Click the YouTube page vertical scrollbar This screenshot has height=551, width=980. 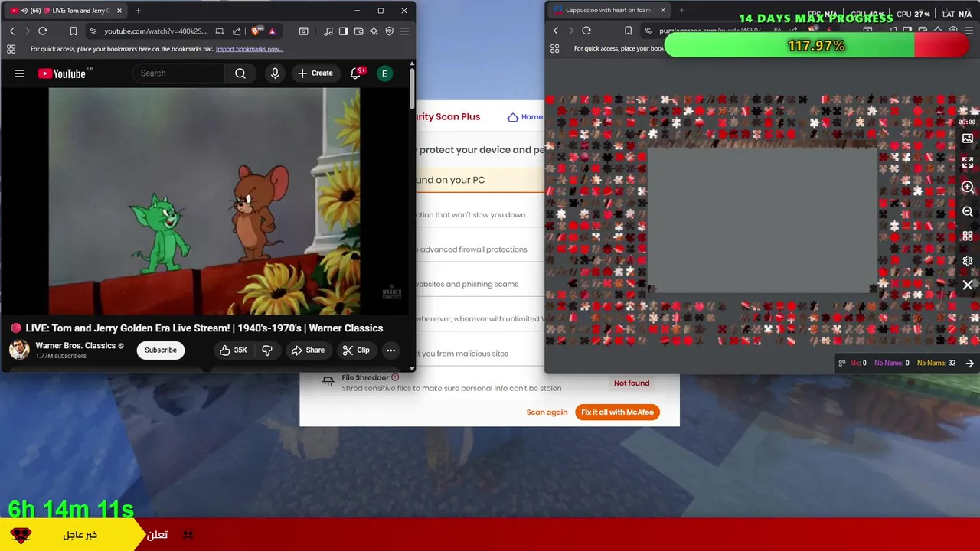tap(412, 88)
